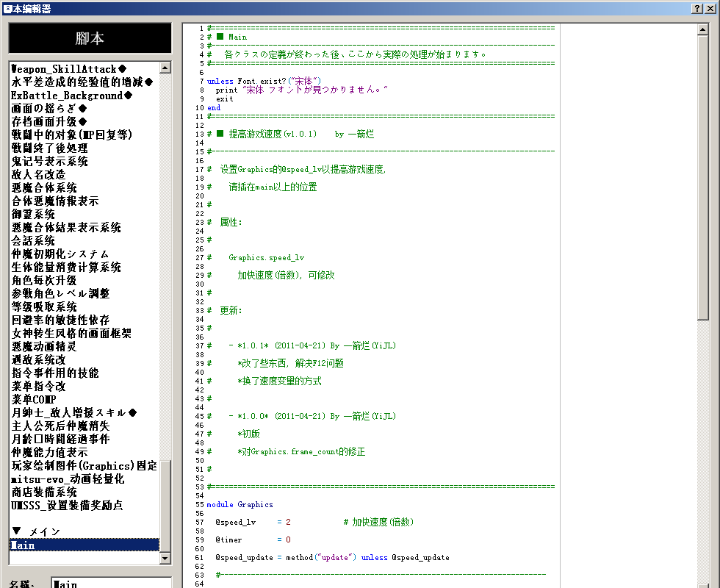Select 指令事件用的技能 script
Viewport: 720px width, 588px height.
[x=84, y=373]
